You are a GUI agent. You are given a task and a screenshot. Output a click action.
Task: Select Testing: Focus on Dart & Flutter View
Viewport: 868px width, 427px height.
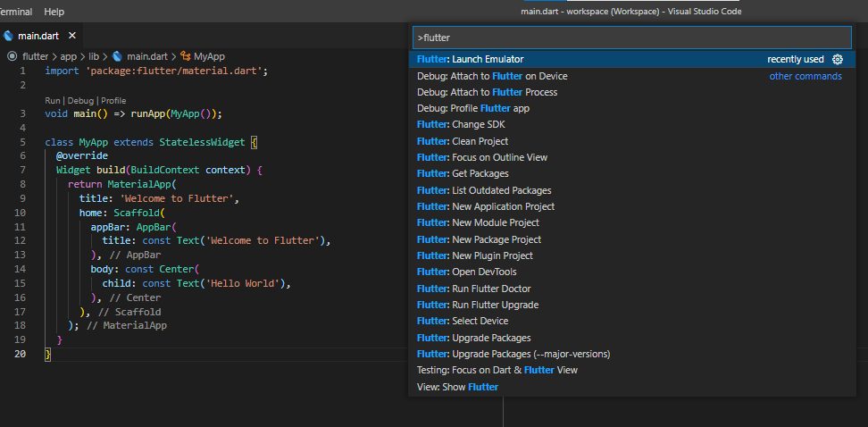(632, 370)
